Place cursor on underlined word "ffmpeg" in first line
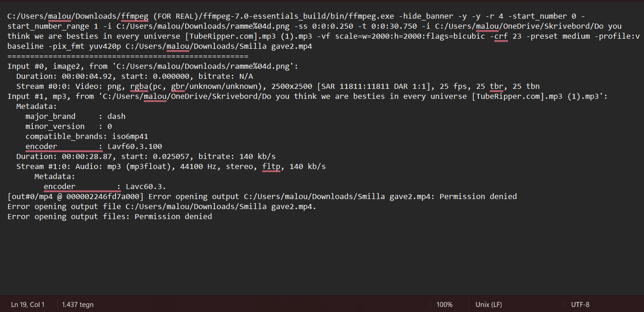 (x=135, y=16)
